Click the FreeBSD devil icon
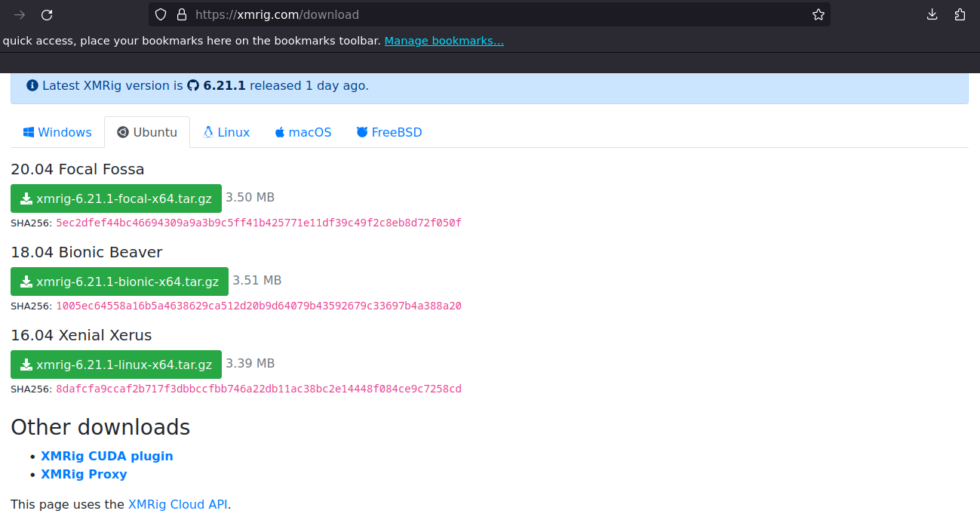This screenshot has height=523, width=980. point(361,131)
